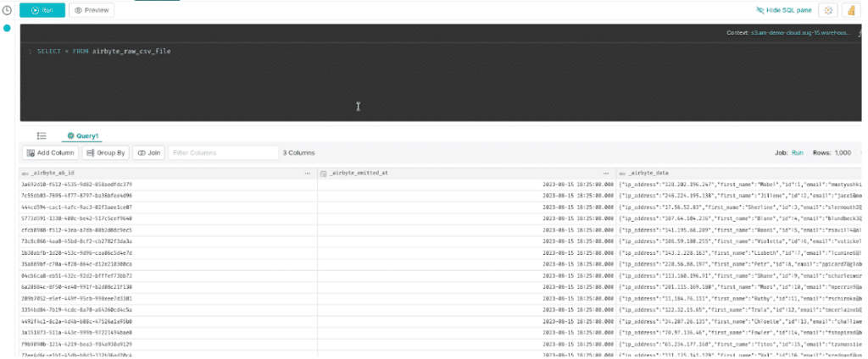Click the yellow icon button at top right
Screen dimensions: 868x359
852,10
